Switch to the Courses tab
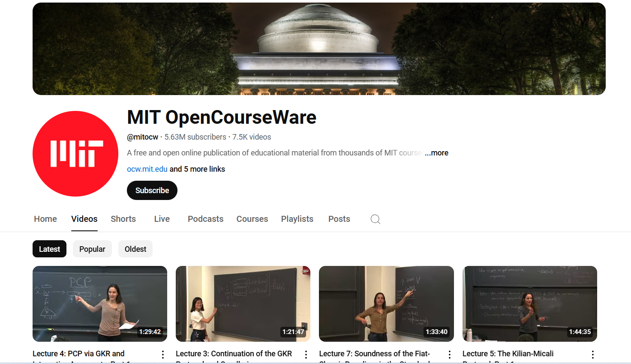The width and height of the screenshot is (631, 364). click(x=252, y=219)
